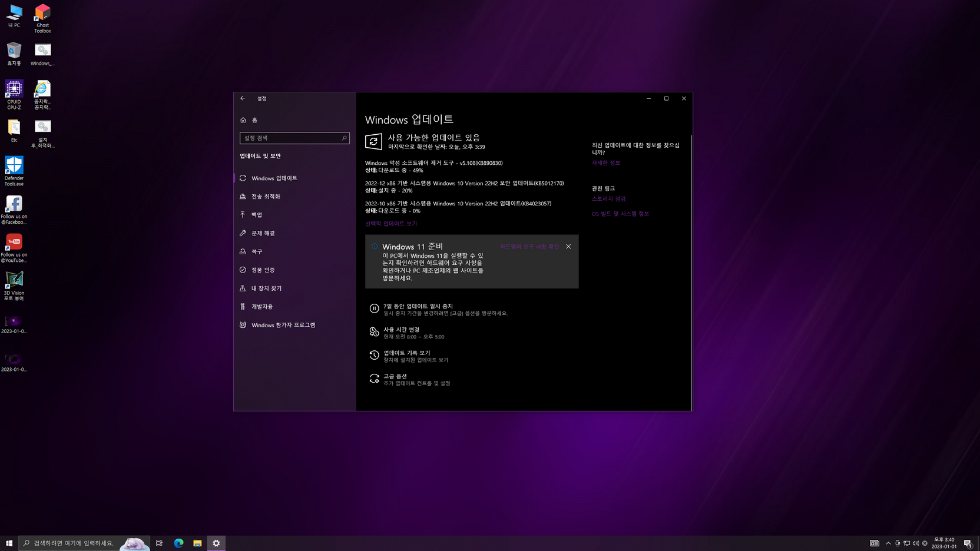Image resolution: width=980 pixels, height=551 pixels.
Task: Click the pause icon beside update pause option
Action: 374,308
